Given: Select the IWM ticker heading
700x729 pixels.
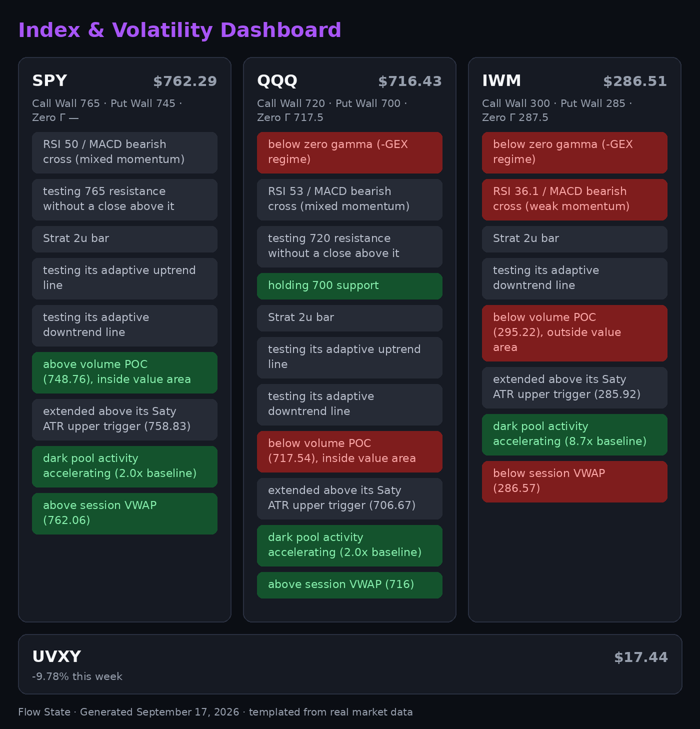Looking at the screenshot, I should (x=501, y=81).
